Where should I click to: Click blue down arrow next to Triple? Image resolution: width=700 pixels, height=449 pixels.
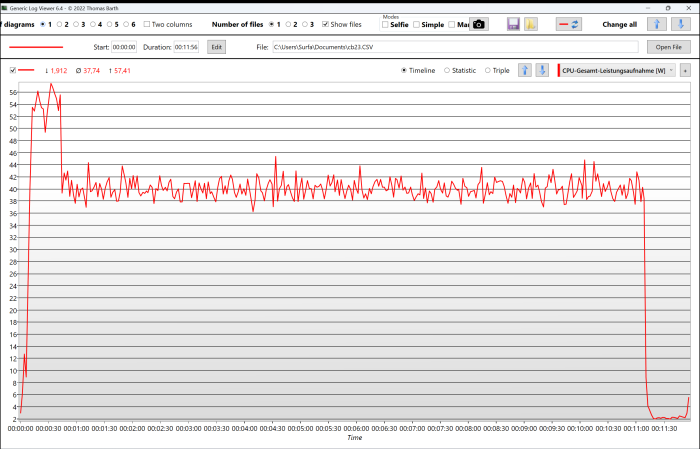[542, 70]
